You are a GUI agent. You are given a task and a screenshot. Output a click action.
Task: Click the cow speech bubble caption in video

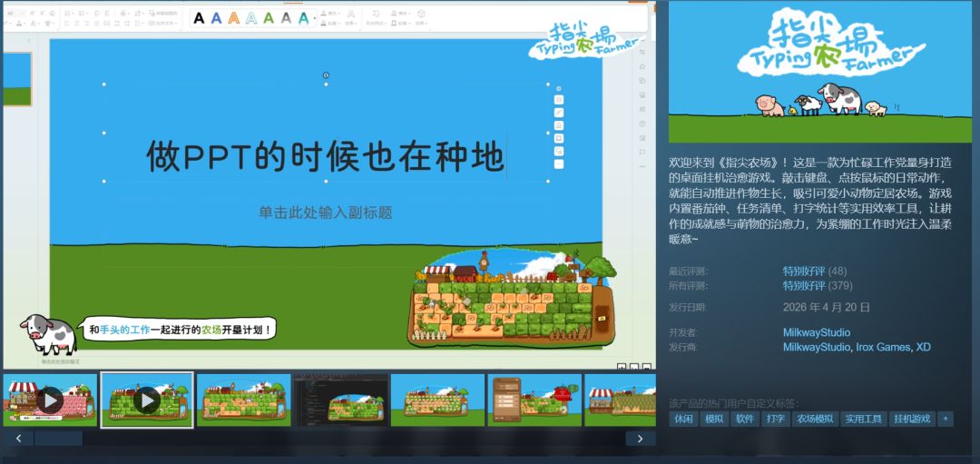coord(179,329)
